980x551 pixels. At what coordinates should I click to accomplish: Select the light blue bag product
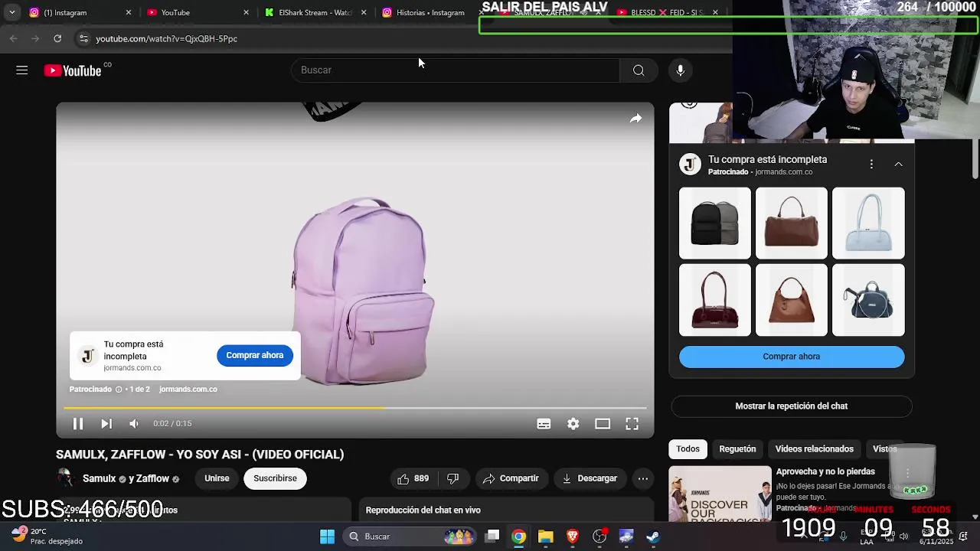click(868, 223)
